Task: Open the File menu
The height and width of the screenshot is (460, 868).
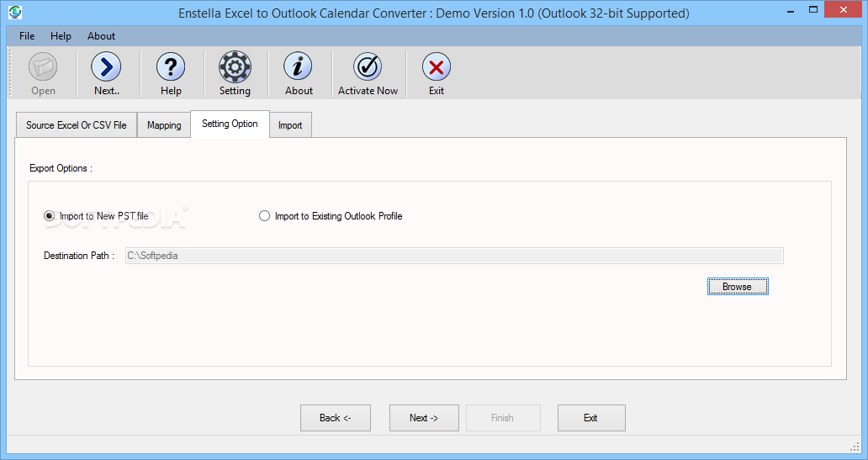Action: tap(27, 36)
